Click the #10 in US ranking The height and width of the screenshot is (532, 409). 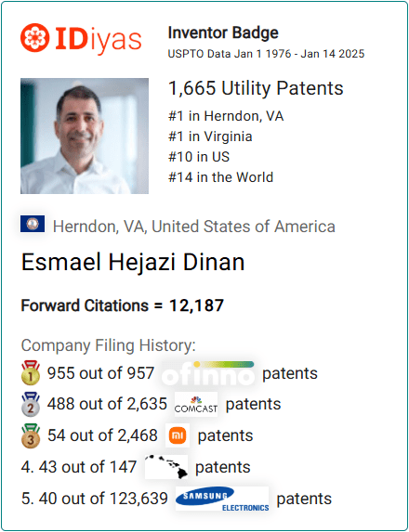199,157
